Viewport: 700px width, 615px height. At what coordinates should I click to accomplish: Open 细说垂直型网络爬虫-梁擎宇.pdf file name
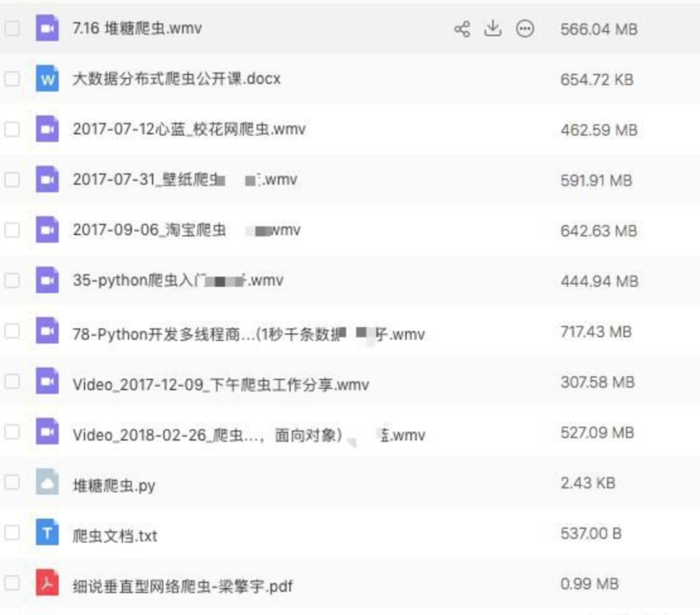click(182, 586)
